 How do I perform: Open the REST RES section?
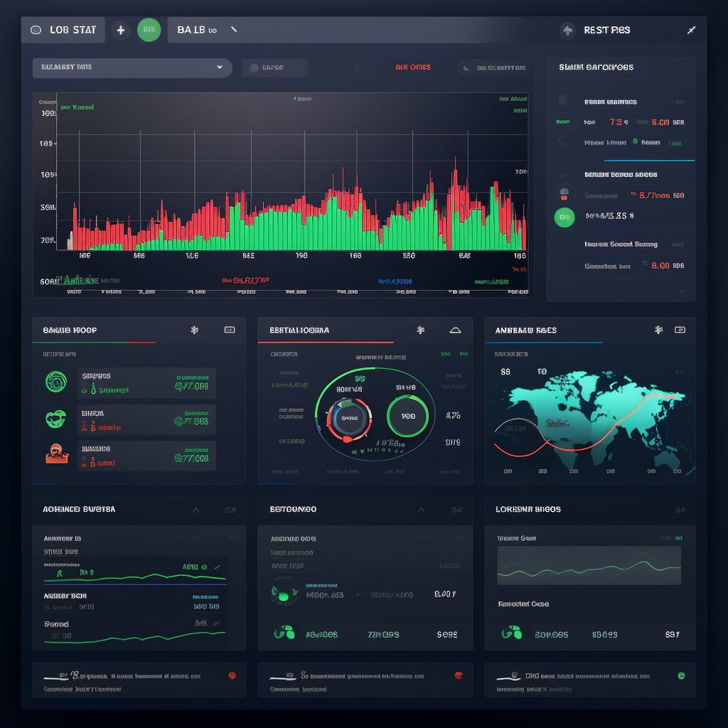pos(606,30)
